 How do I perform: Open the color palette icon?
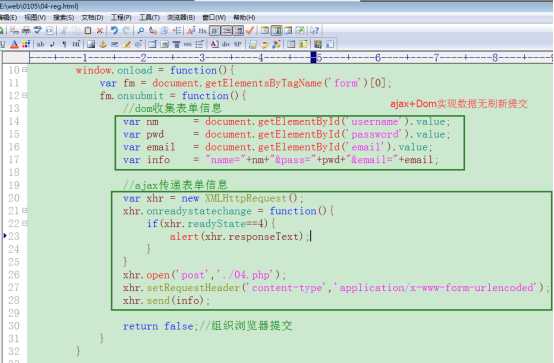26,44
